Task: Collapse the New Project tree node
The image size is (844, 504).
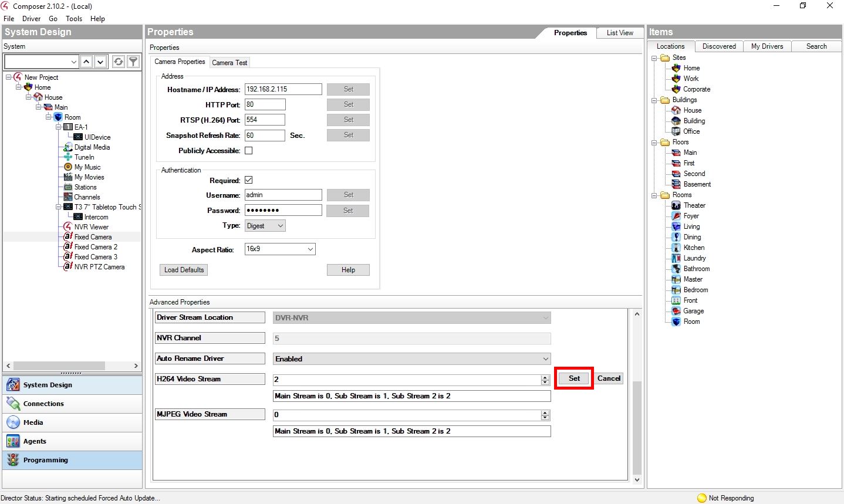Action: coord(9,77)
